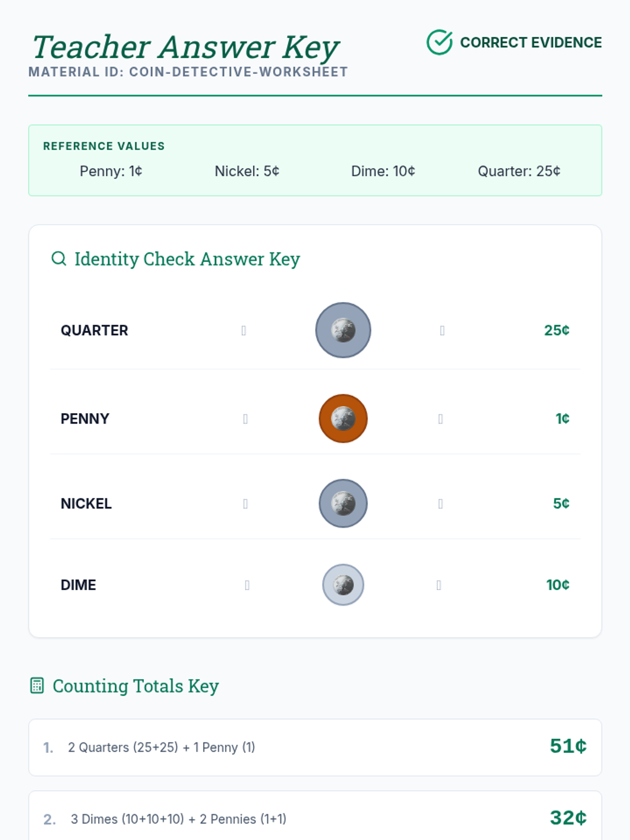630x840 pixels.
Task: Click the QUARTER row label
Action: 94,330
